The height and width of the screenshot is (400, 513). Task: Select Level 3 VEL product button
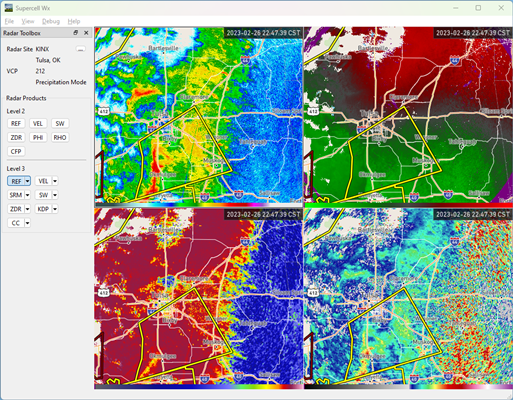click(x=43, y=181)
